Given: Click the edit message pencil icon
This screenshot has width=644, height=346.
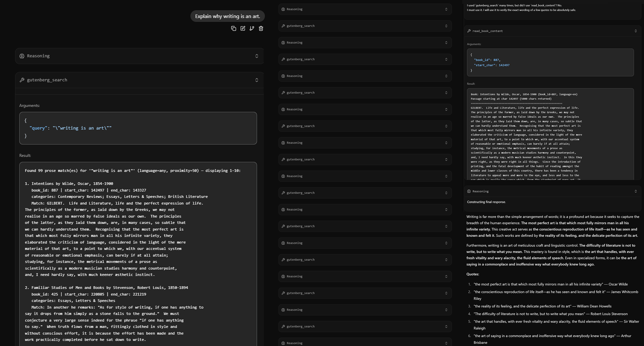Looking at the screenshot, I should 243,29.
